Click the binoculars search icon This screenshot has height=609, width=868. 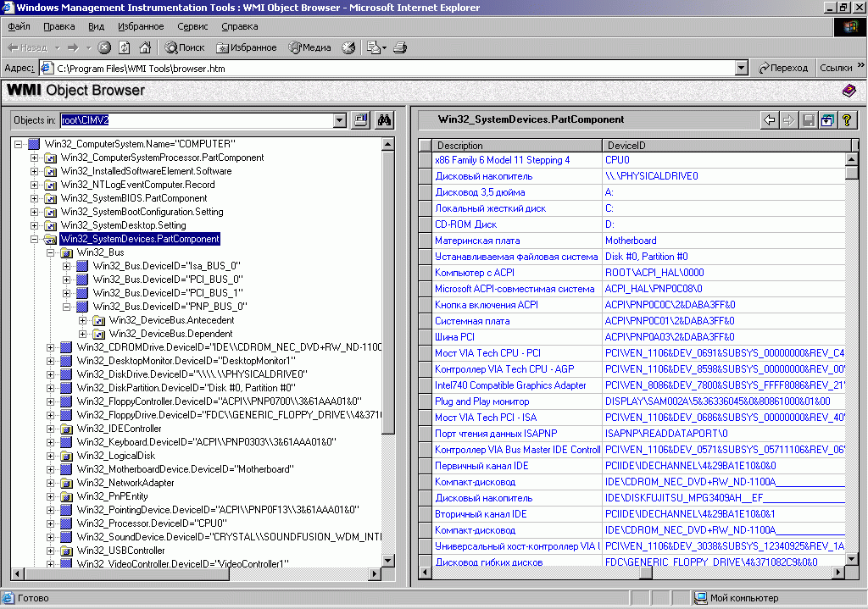pos(384,120)
